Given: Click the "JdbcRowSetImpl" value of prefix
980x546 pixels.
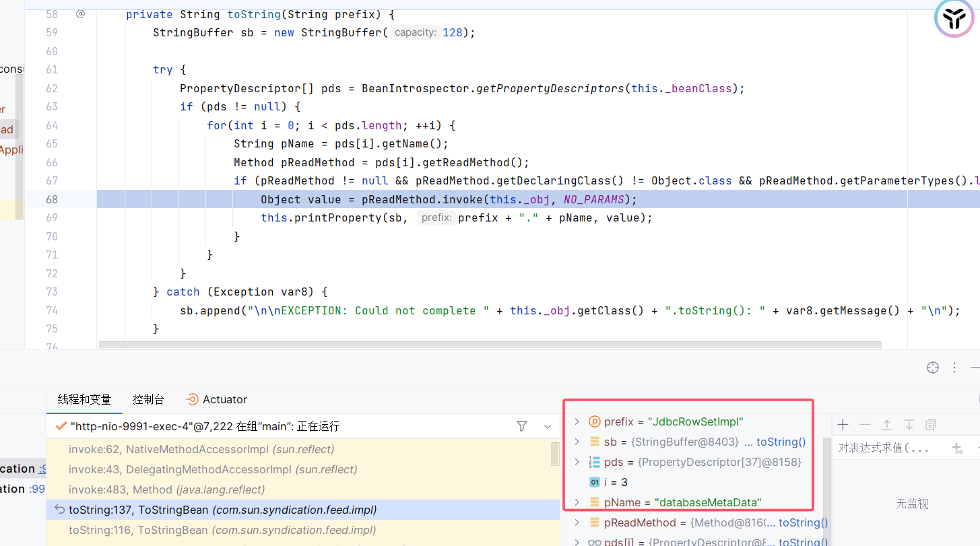Looking at the screenshot, I should [x=695, y=421].
